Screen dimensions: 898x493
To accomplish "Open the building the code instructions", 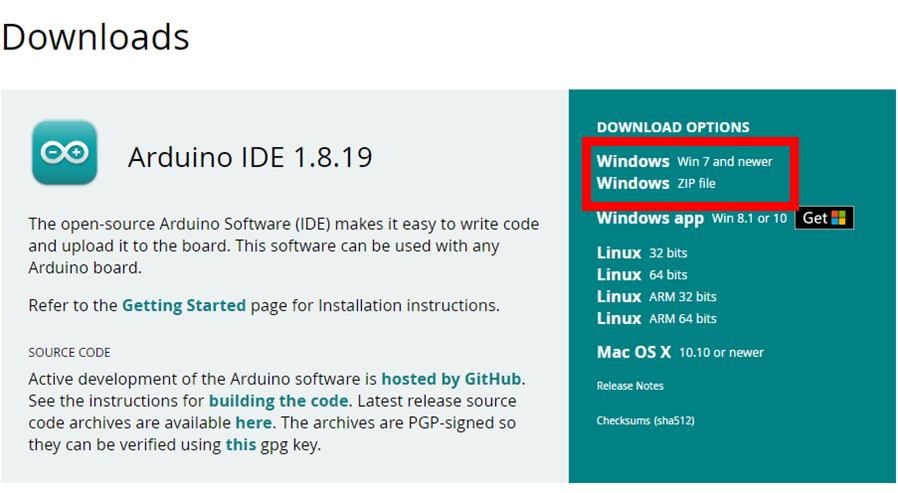I will pyautogui.click(x=278, y=401).
